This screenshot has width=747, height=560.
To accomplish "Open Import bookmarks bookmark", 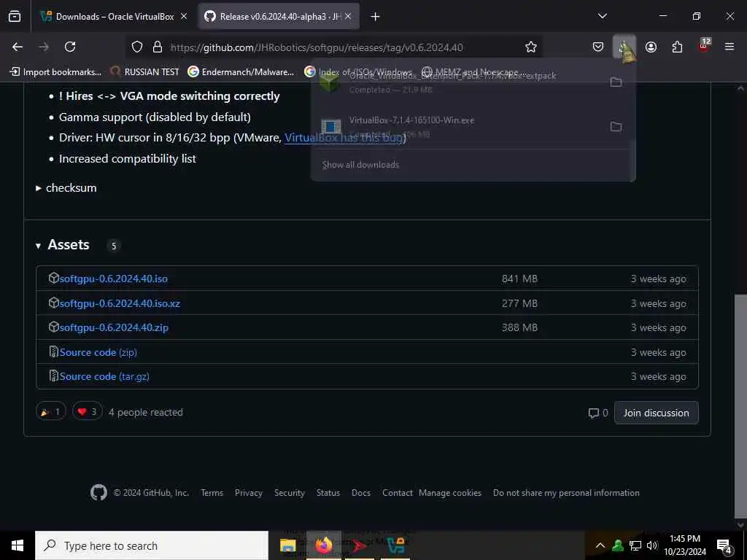I will point(55,72).
